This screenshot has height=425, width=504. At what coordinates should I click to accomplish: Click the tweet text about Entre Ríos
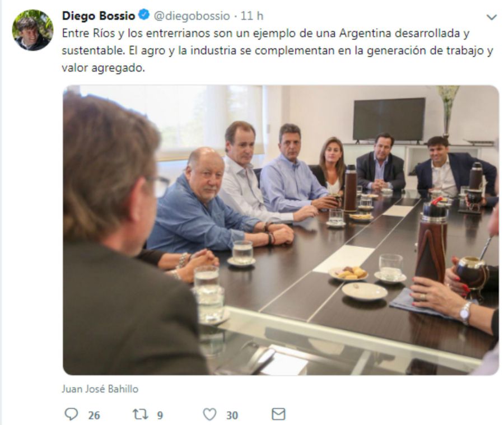click(277, 50)
